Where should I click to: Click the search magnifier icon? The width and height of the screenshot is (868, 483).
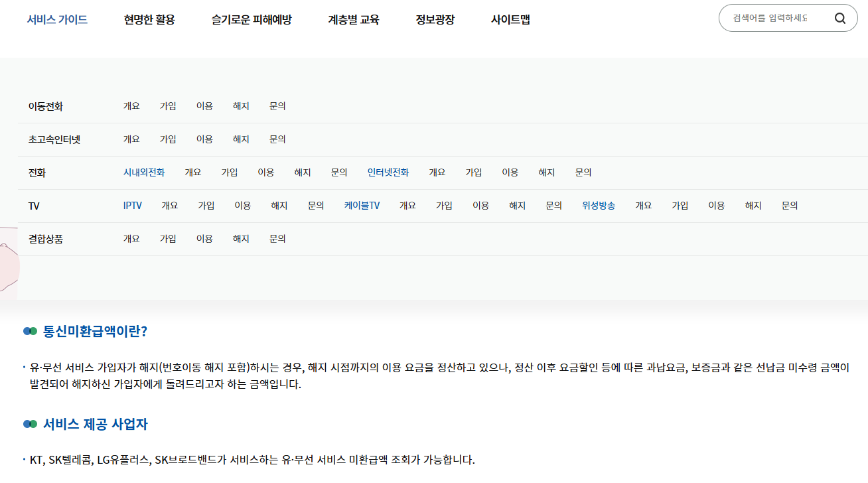point(839,18)
